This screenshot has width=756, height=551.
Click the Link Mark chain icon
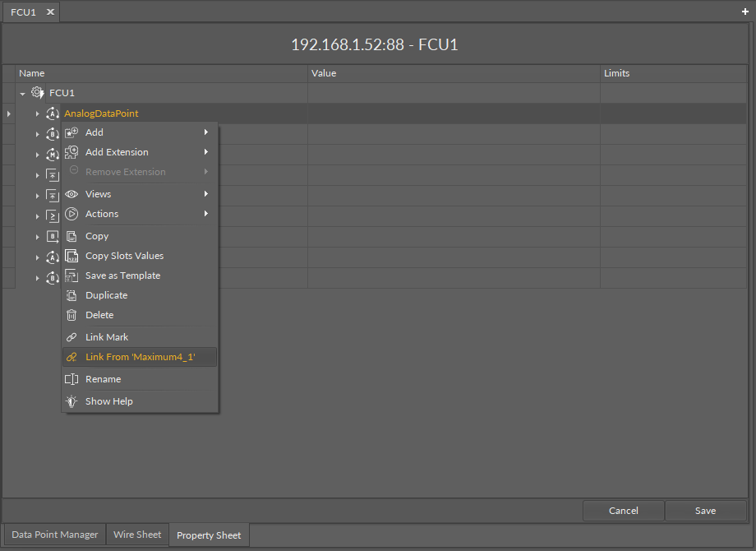[x=71, y=337]
